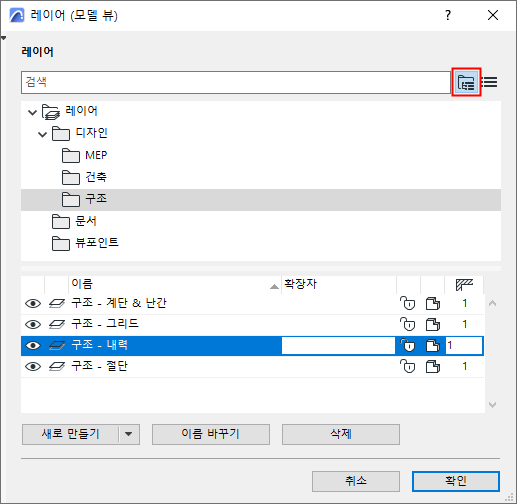Viewport: 517px width, 504px height.
Task: Click the layer icon of 구조 - 내력
Action: (x=57, y=346)
